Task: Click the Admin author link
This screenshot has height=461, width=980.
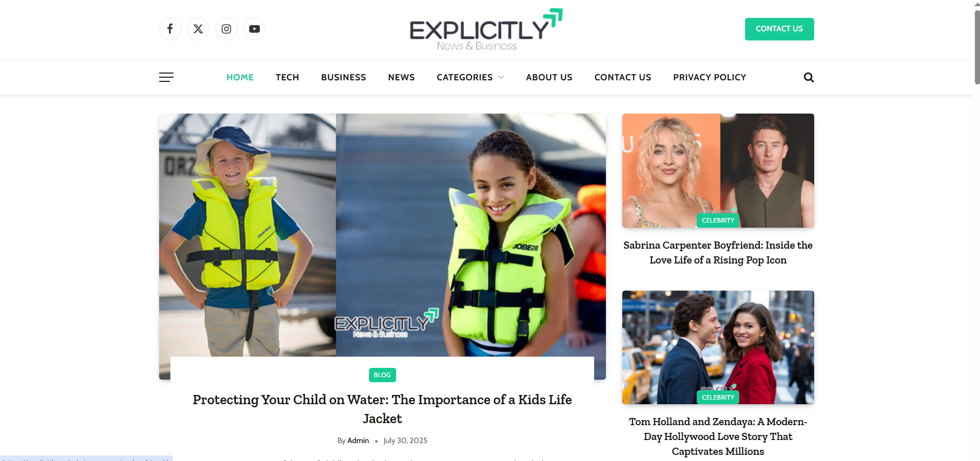Action: click(358, 441)
